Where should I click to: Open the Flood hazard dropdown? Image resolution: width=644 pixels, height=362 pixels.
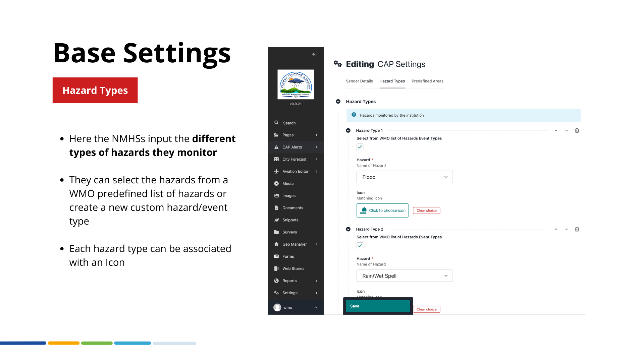click(405, 177)
